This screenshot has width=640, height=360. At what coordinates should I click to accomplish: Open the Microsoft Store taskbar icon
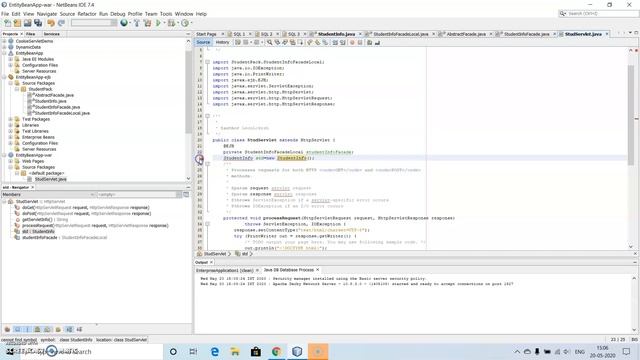(x=256, y=351)
